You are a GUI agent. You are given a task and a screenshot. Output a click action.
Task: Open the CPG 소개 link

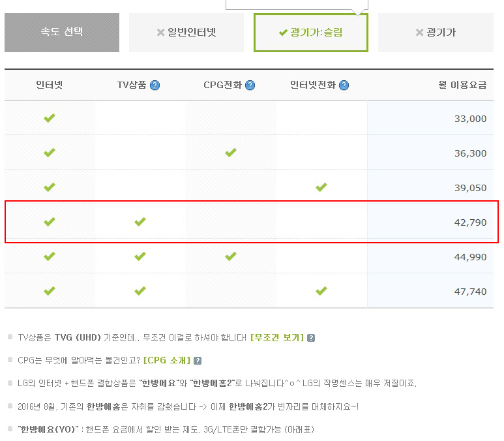167,361
